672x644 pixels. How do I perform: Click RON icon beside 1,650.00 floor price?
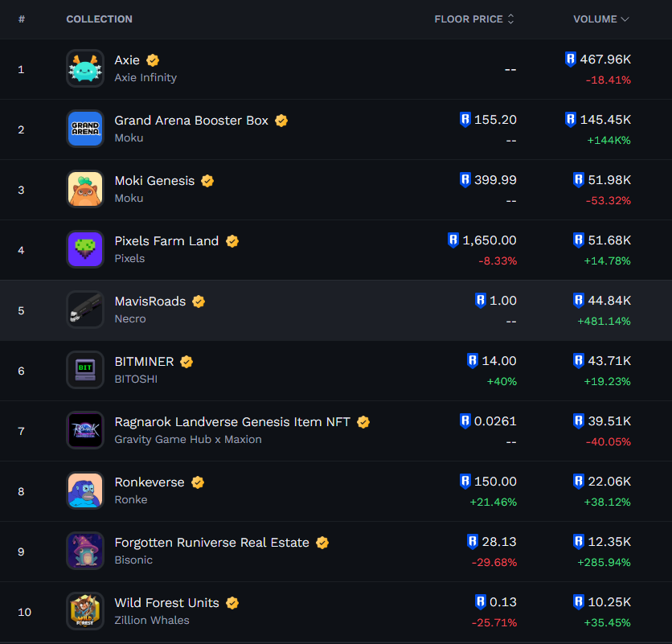(453, 240)
